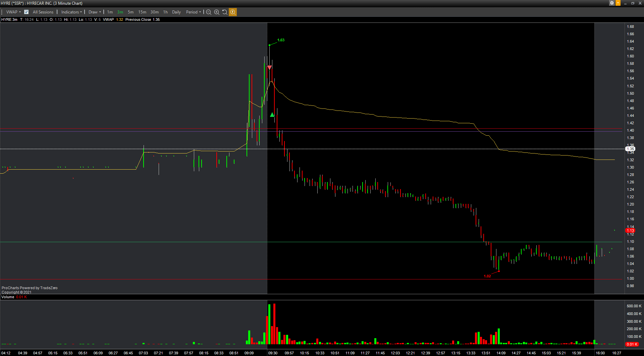
Task: Click the orange highlighted magnifier toolbar icon
Action: click(x=233, y=12)
